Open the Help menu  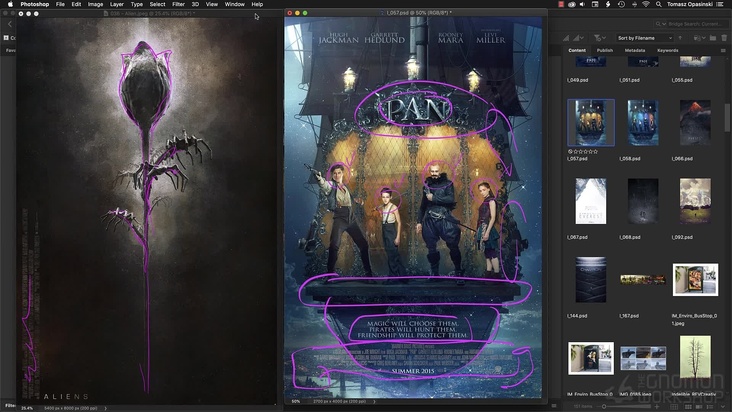[257, 4]
